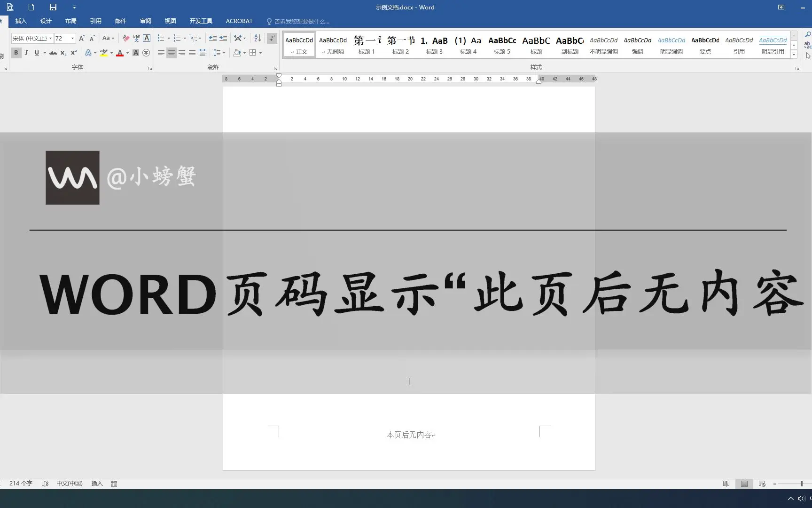Open the 布局 (Layout) ribbon tab
Viewport: 812px width, 508px height.
(70, 21)
